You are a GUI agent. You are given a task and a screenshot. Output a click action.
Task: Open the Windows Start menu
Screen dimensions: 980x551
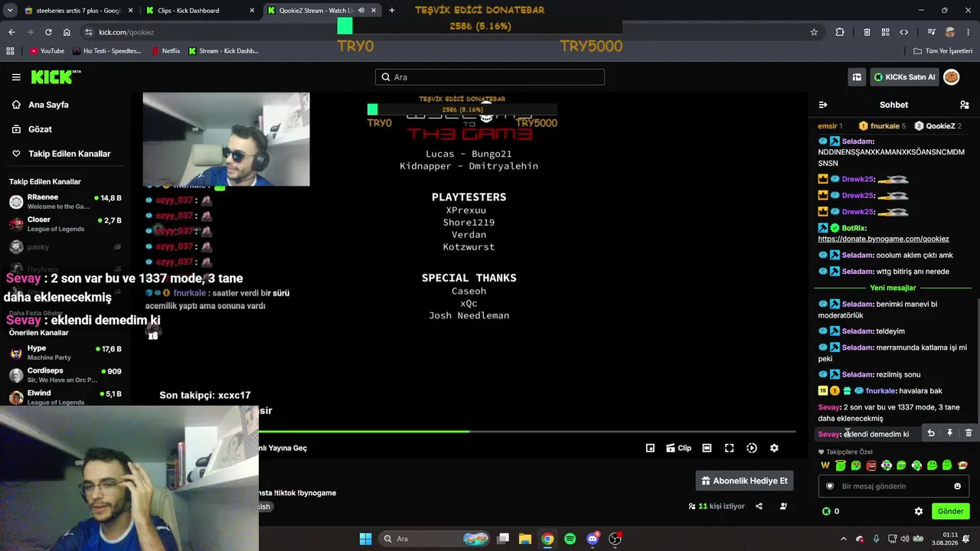tap(365, 539)
